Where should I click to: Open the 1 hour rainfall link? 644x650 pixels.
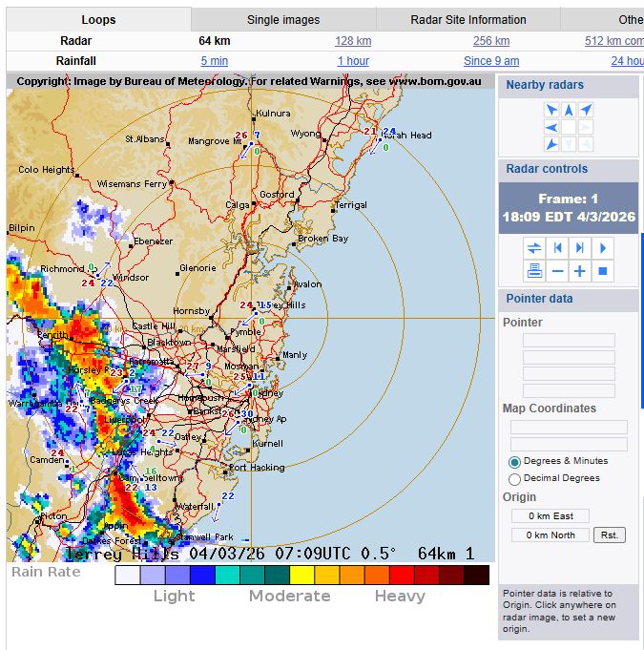353,61
